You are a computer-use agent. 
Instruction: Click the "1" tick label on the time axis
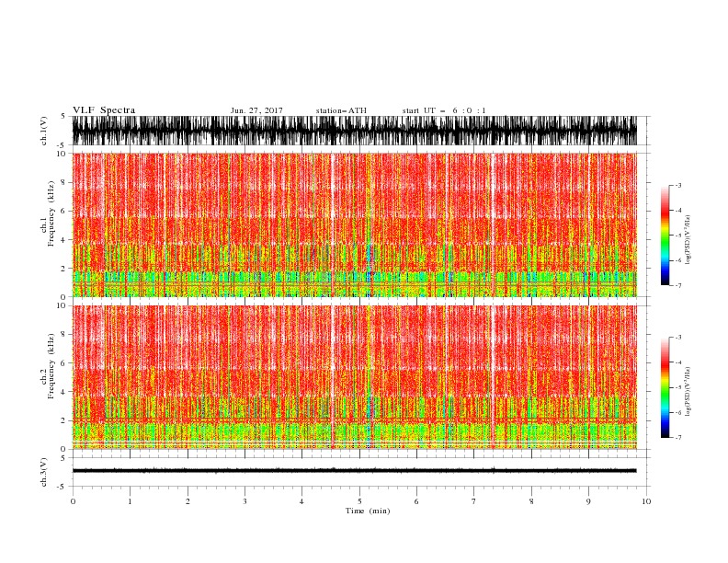[x=130, y=501]
